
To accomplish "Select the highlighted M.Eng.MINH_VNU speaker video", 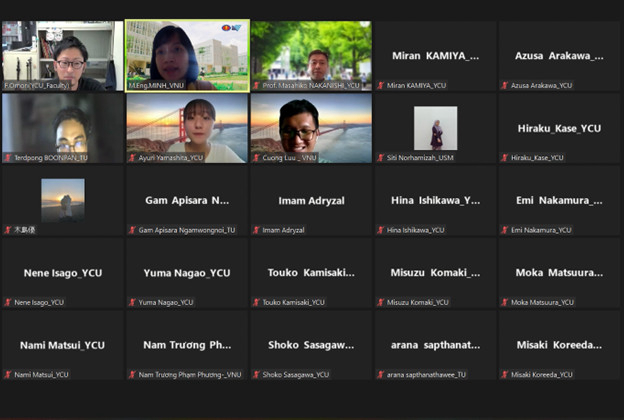I will [187, 56].
